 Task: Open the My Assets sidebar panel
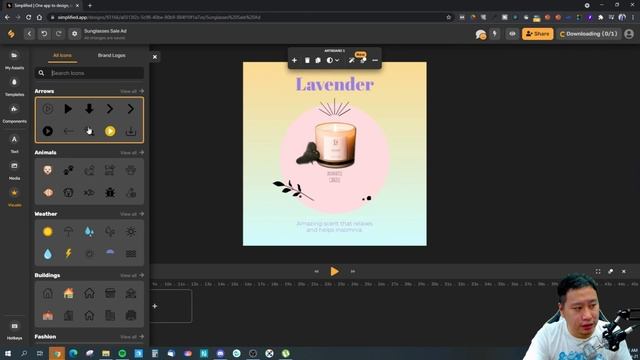14,60
